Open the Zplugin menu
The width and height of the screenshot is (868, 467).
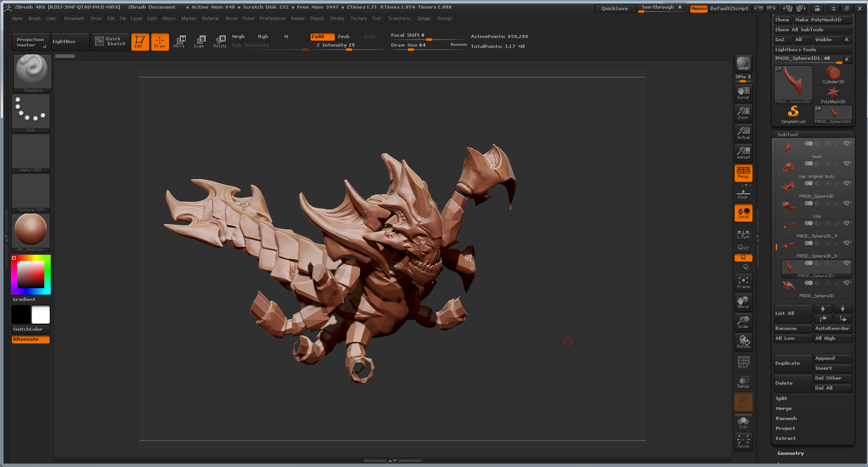point(424,18)
